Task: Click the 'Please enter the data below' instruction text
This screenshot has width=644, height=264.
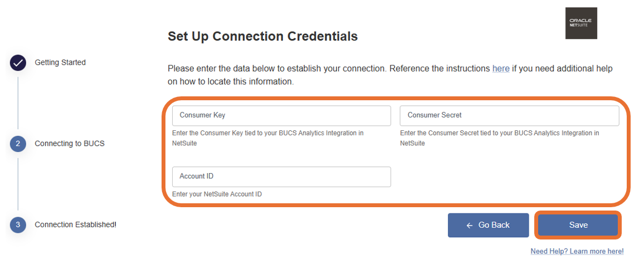Action: point(329,69)
